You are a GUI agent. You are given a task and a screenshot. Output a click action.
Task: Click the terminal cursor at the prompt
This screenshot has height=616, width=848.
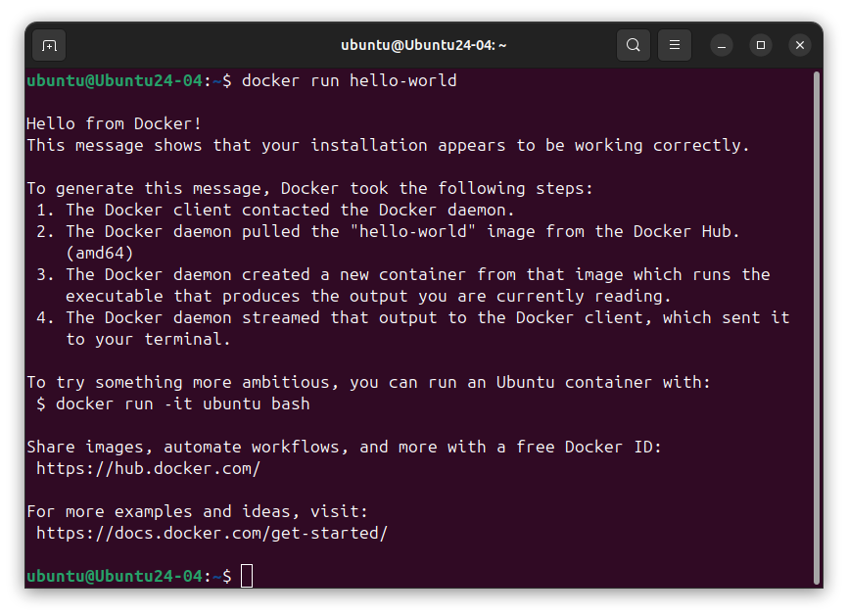pos(246,576)
